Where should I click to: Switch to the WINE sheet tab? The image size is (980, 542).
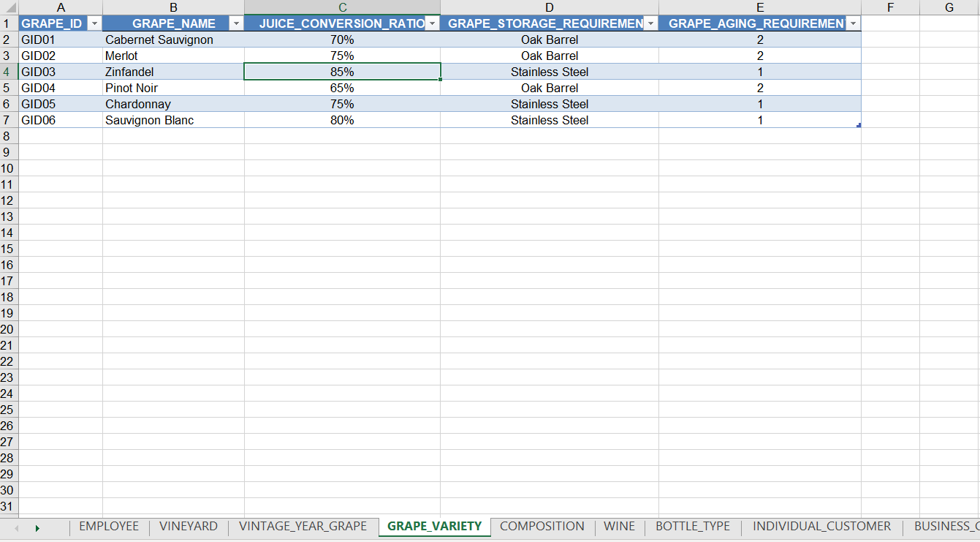pos(619,526)
